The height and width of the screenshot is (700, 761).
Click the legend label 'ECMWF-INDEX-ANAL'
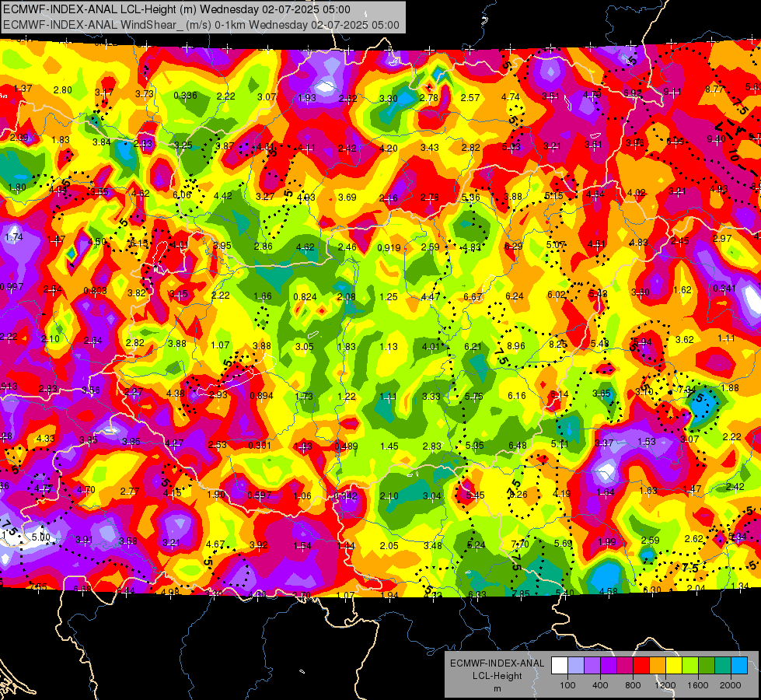[497, 663]
